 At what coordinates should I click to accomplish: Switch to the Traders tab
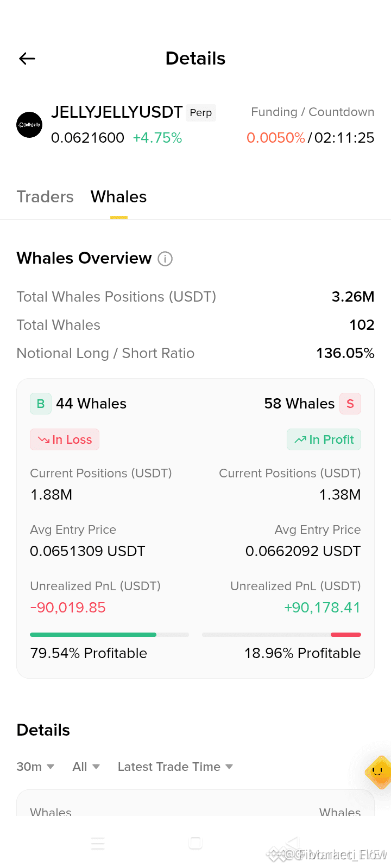pos(45,196)
